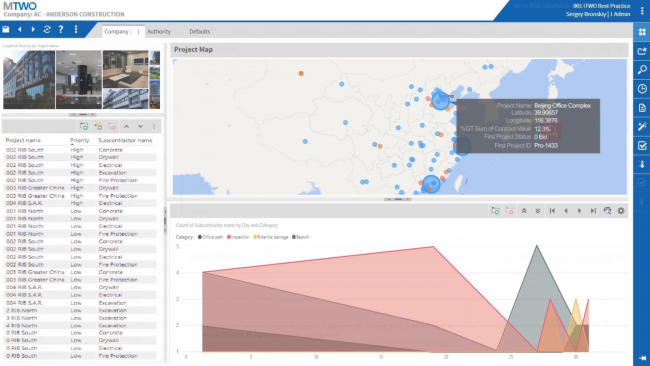Go to next record in chart toolbar

(x=580, y=211)
